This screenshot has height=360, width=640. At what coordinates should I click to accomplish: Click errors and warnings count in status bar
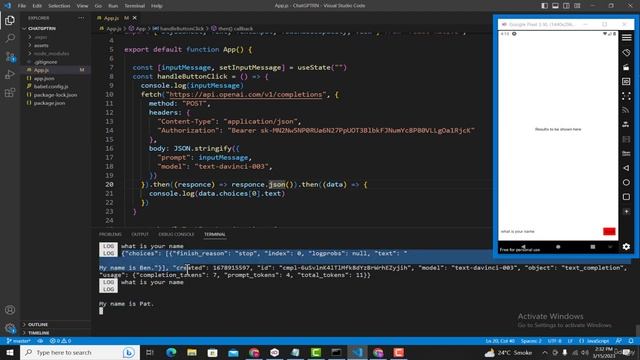60,341
